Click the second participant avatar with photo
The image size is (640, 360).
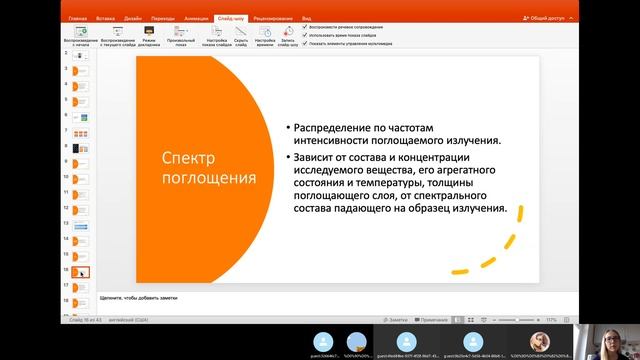coord(356,342)
